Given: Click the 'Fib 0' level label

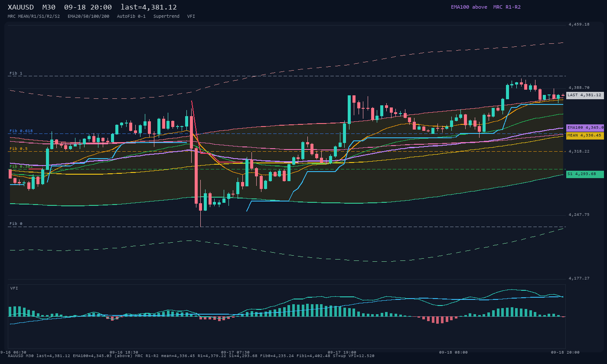Looking at the screenshot, I should 16,224.
